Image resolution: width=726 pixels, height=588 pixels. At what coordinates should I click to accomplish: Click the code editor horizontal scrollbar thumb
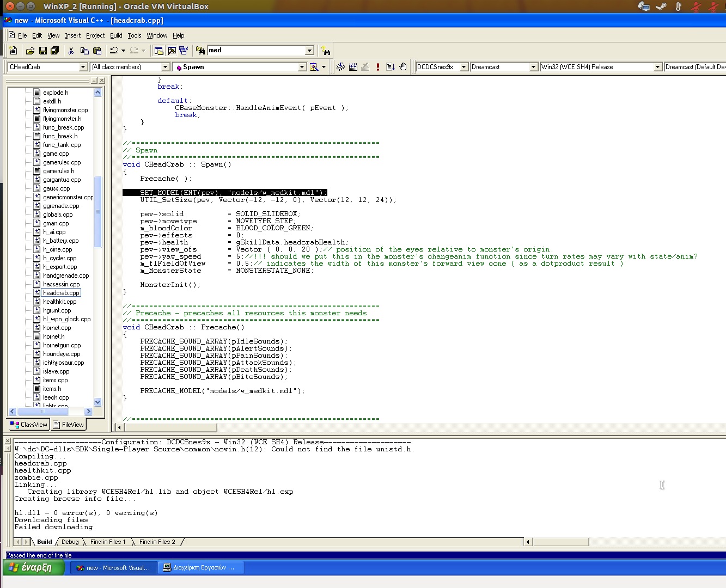coord(170,427)
